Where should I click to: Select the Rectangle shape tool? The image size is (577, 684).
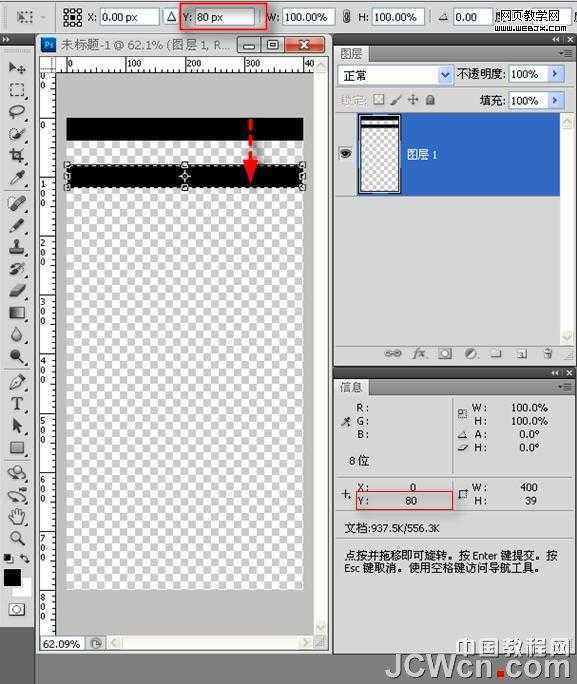[17, 448]
